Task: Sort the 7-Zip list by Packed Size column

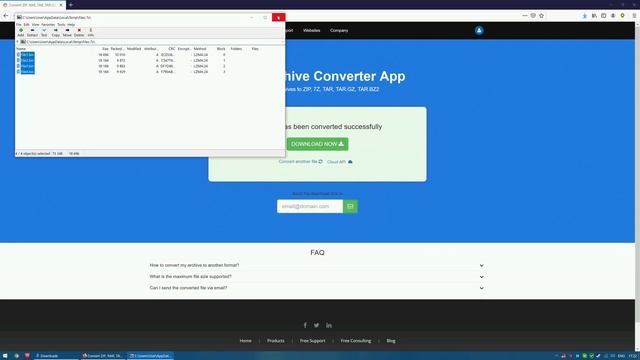Action: coord(118,49)
